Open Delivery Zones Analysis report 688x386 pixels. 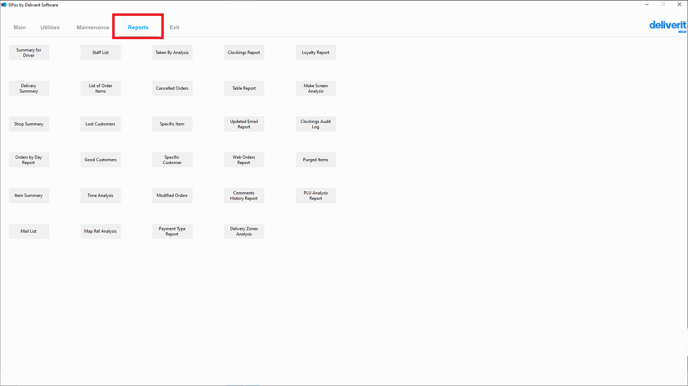(x=244, y=231)
